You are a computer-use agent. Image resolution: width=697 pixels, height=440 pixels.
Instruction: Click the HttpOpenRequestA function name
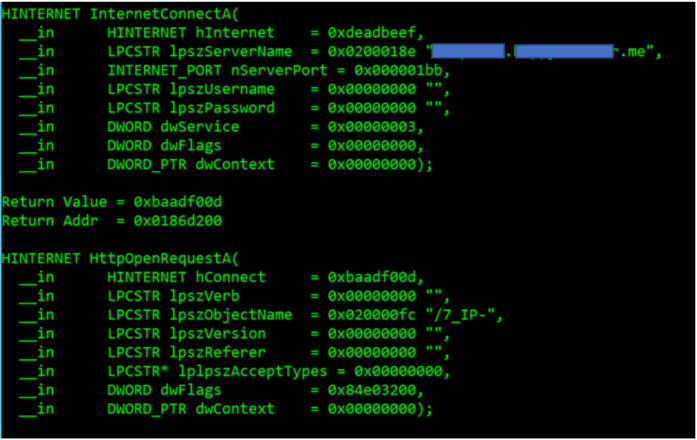pyautogui.click(x=160, y=259)
